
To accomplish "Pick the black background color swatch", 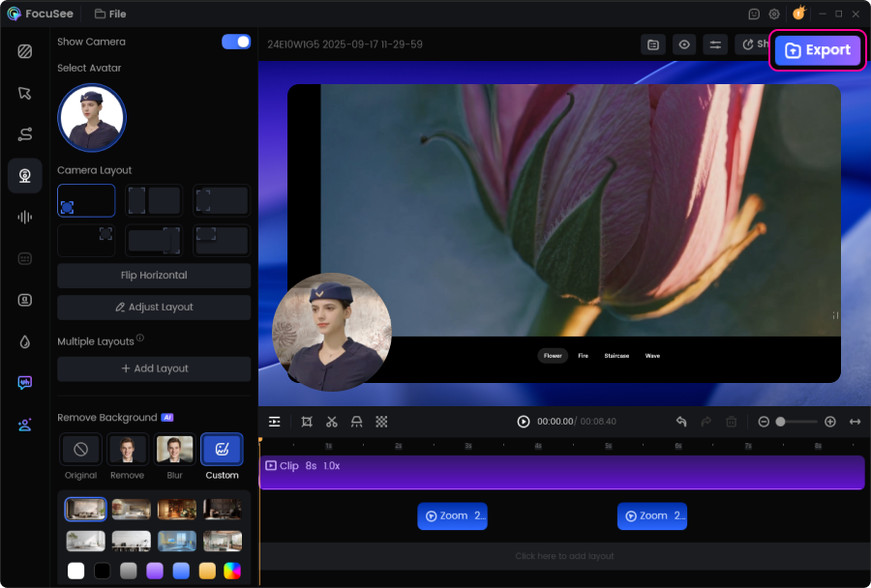I will [103, 571].
